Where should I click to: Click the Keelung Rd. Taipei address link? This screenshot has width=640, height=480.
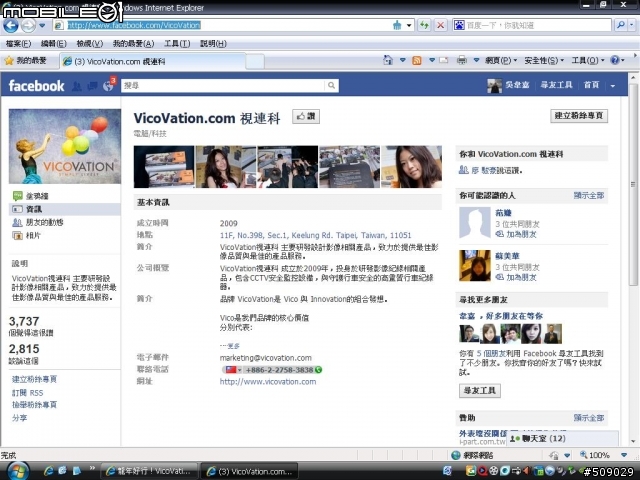316,235
